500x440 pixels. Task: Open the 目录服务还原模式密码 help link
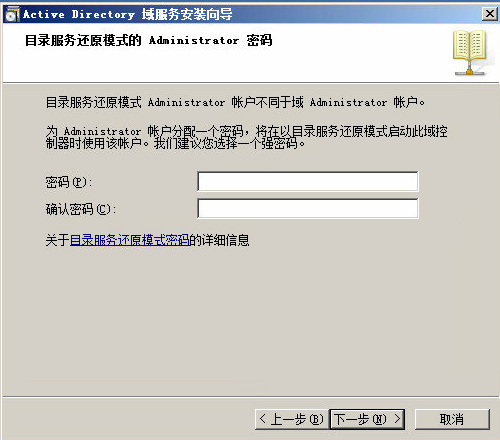pyautogui.click(x=129, y=240)
